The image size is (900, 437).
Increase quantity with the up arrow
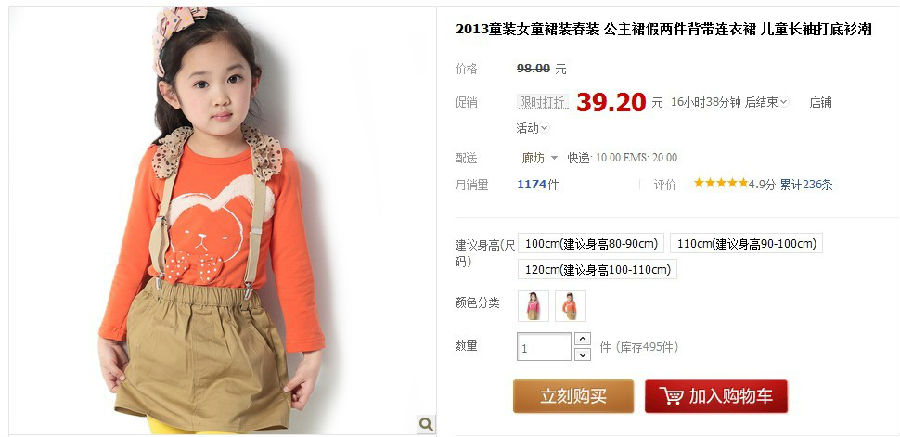(583, 339)
